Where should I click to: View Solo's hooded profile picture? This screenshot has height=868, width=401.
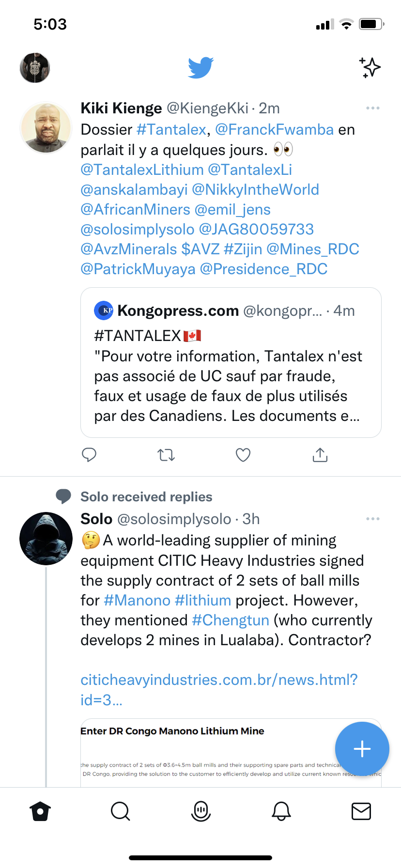tap(46, 539)
